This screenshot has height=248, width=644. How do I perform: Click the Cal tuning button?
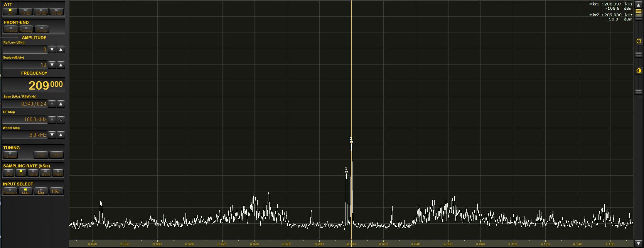[x=41, y=155]
